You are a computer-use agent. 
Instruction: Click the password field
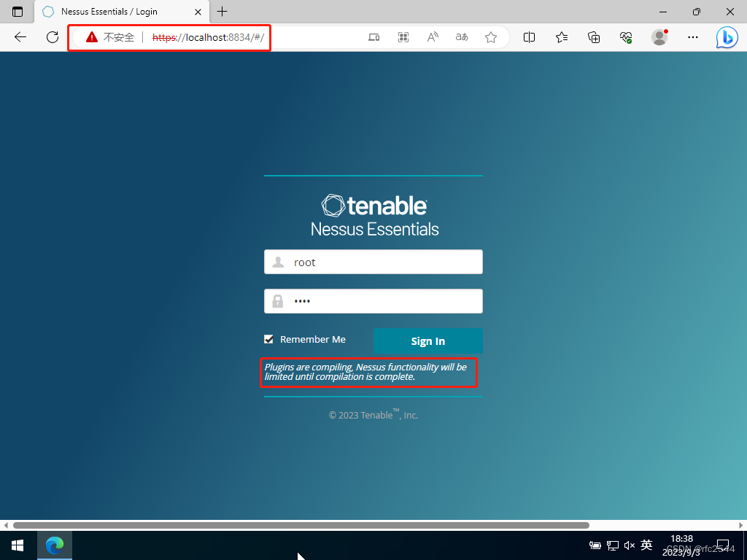point(373,301)
